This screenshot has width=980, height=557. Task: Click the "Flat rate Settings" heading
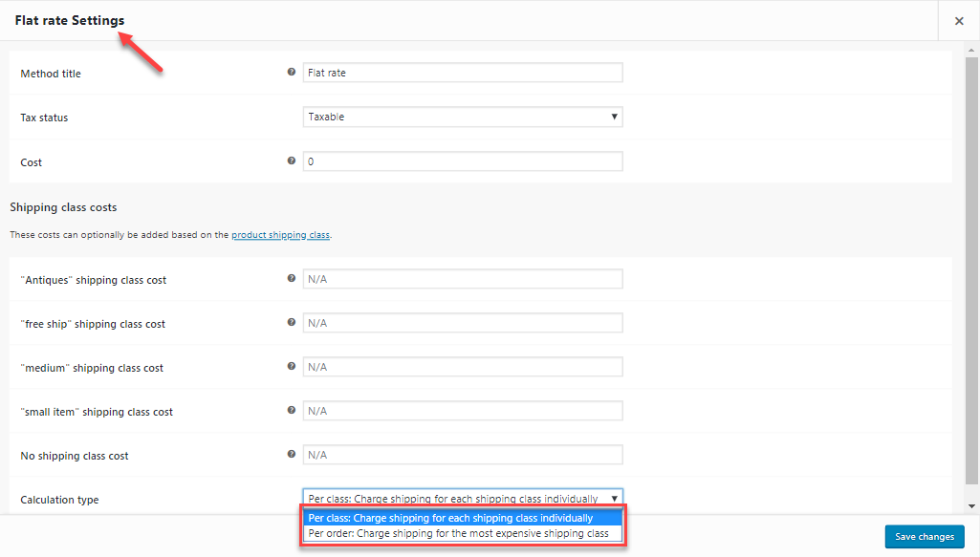(70, 21)
